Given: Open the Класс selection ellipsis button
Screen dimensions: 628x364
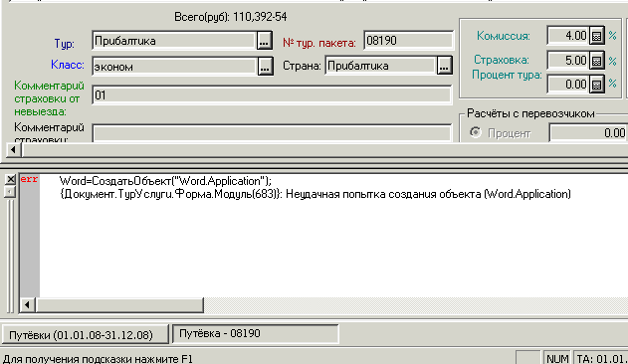Looking at the screenshot, I should (265, 67).
